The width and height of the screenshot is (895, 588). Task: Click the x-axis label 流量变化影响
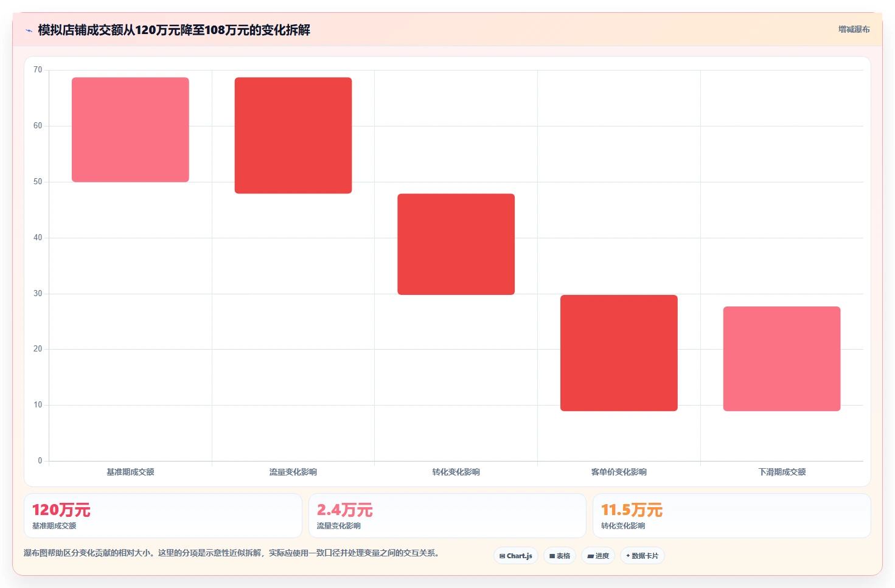click(293, 472)
